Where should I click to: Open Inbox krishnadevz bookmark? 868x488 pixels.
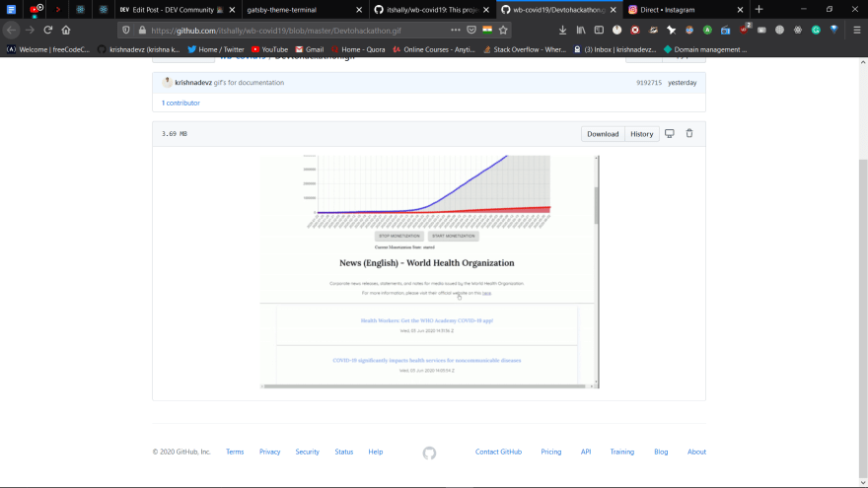(x=615, y=49)
